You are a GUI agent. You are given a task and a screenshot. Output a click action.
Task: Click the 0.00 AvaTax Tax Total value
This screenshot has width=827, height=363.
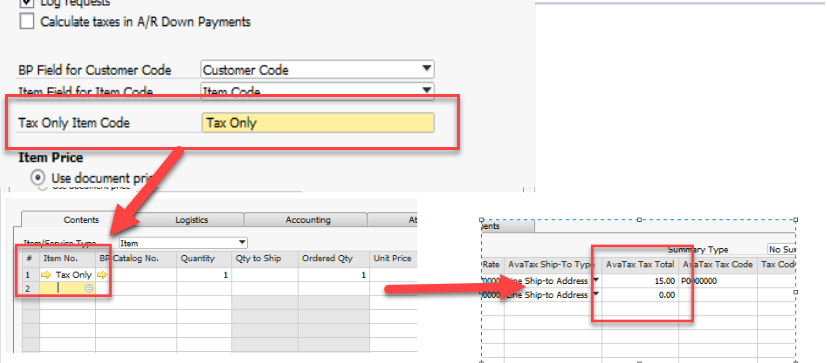click(667, 295)
